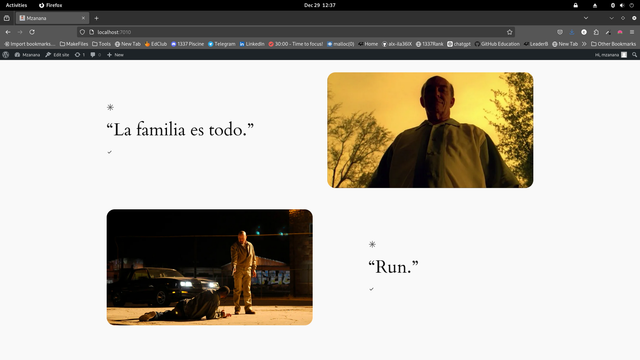Open the GNOME Activities overview
The width and height of the screenshot is (640, 360).
pyautogui.click(x=16, y=5)
